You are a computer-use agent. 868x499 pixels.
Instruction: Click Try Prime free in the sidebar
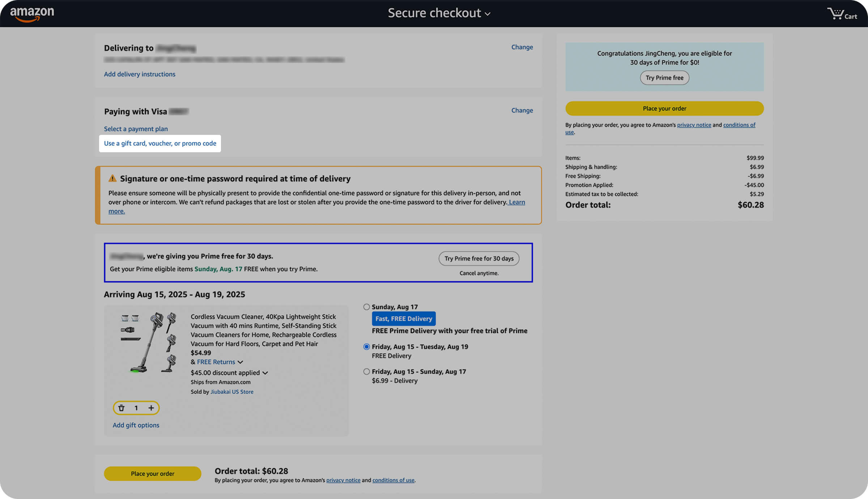(664, 78)
